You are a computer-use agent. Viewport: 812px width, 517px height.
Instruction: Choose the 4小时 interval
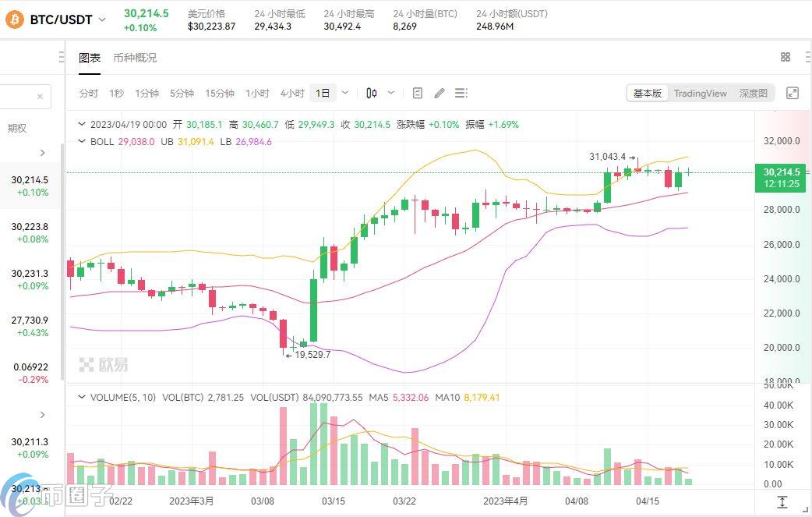292,94
